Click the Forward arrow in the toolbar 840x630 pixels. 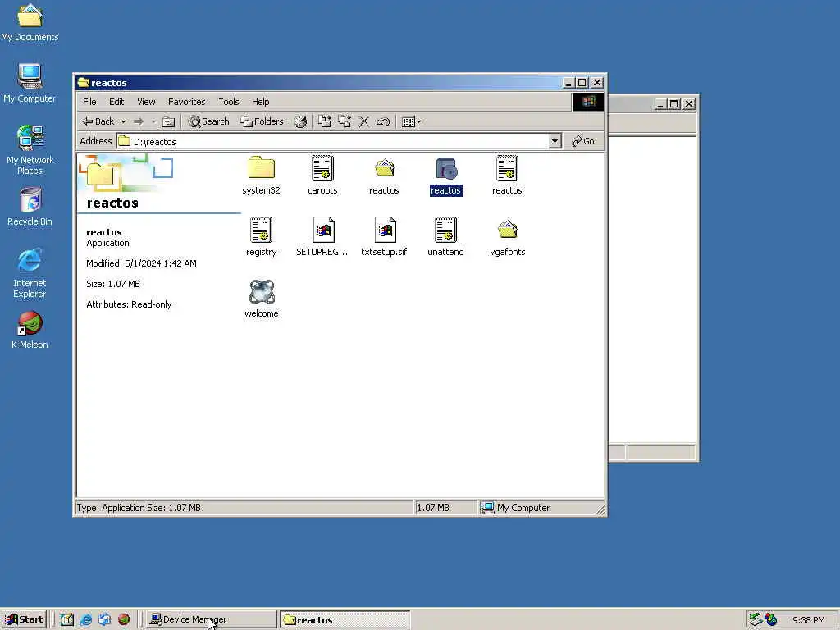click(138, 121)
